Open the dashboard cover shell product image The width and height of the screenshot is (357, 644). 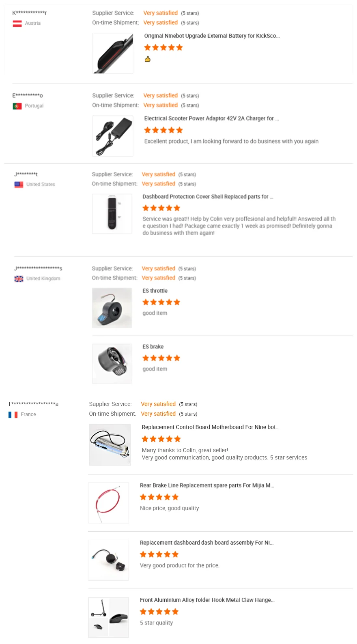112,214
